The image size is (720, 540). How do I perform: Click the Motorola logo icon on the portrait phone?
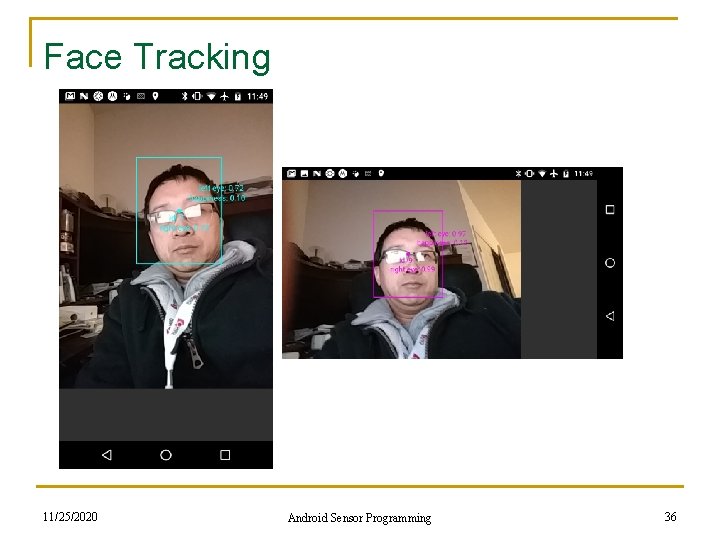[112, 96]
